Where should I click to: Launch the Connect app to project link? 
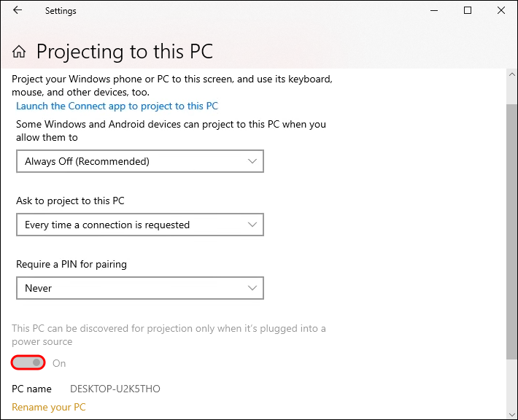tap(117, 106)
